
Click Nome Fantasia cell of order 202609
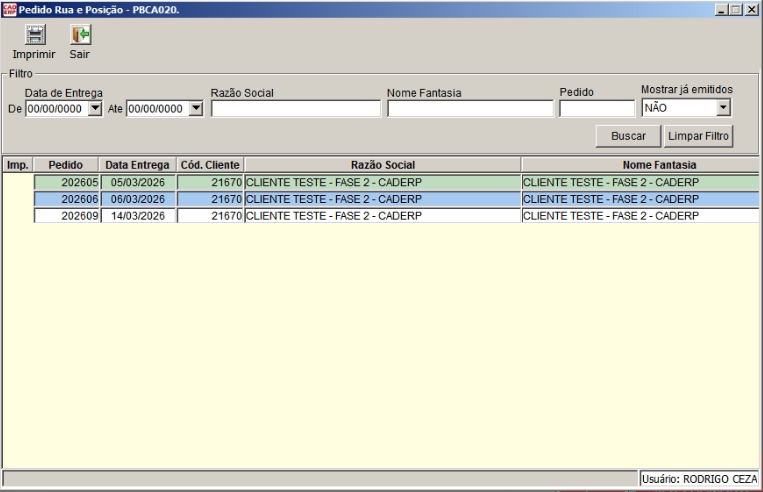[640, 216]
